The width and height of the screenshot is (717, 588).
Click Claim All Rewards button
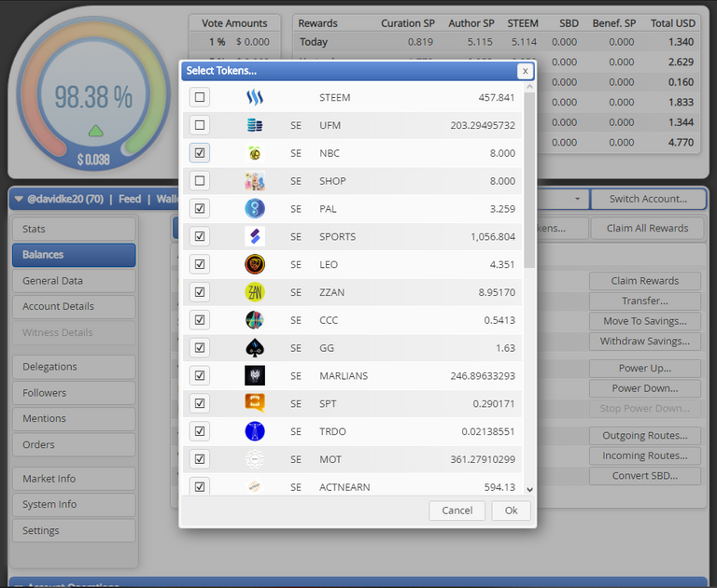point(647,228)
